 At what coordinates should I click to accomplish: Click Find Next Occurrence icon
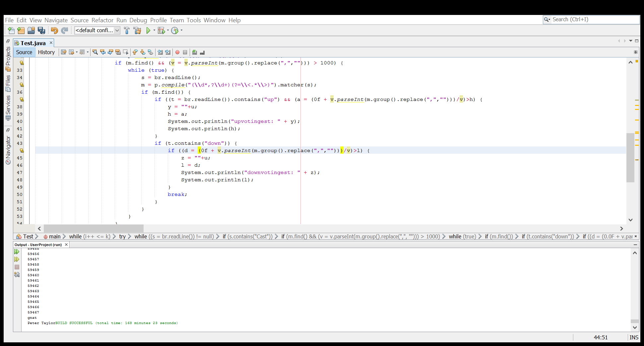pos(110,52)
